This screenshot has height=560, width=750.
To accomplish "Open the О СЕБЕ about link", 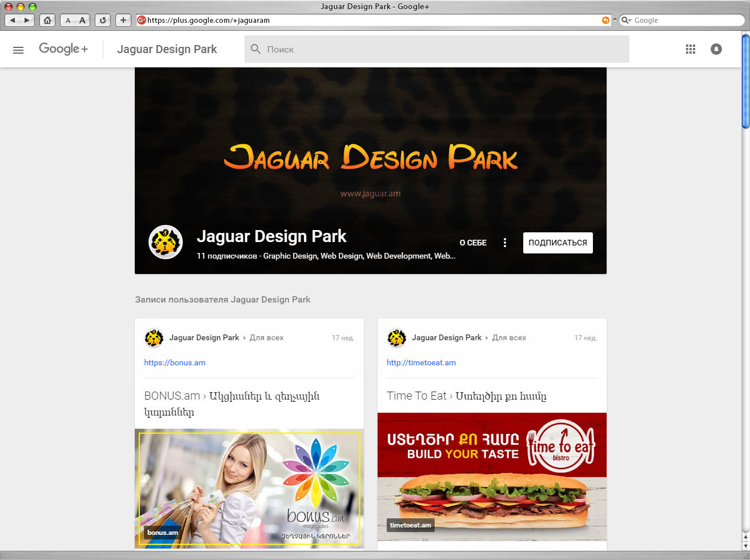I will tap(473, 243).
